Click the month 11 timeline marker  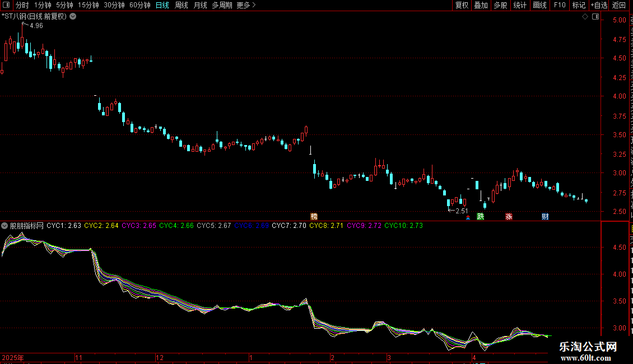click(78, 357)
